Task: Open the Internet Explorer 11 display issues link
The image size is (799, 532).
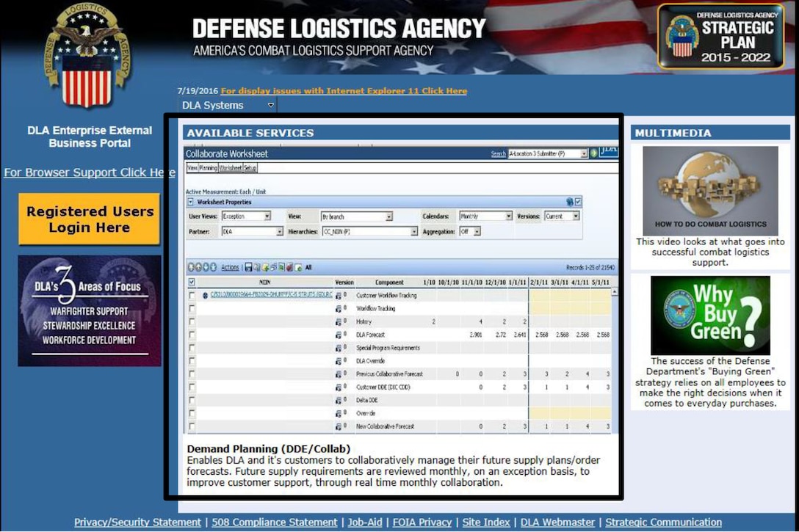Action: point(344,90)
